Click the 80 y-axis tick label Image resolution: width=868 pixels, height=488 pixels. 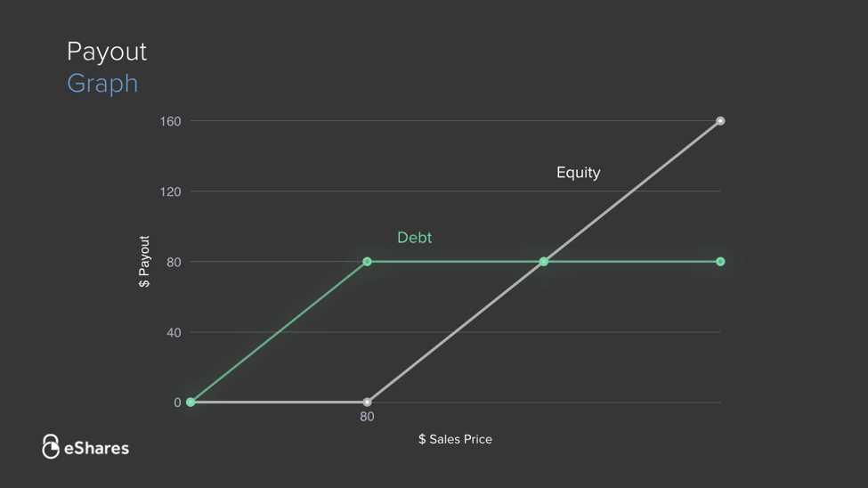point(173,262)
